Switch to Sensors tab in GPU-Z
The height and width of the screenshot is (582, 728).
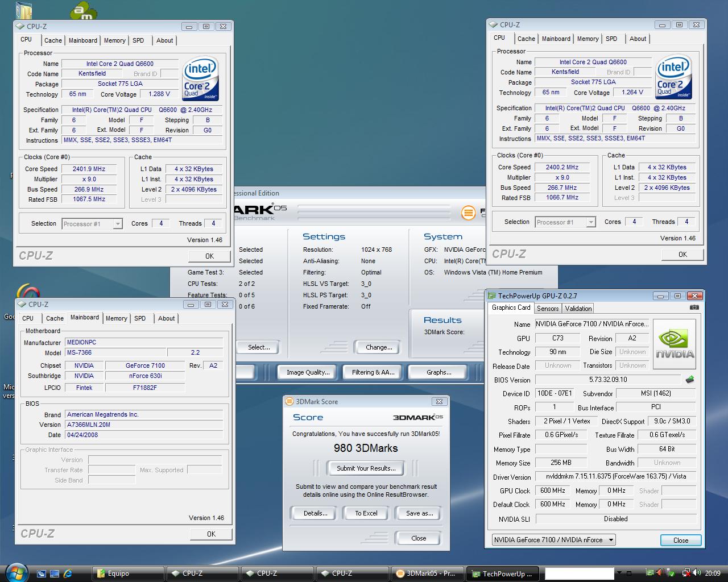click(548, 308)
